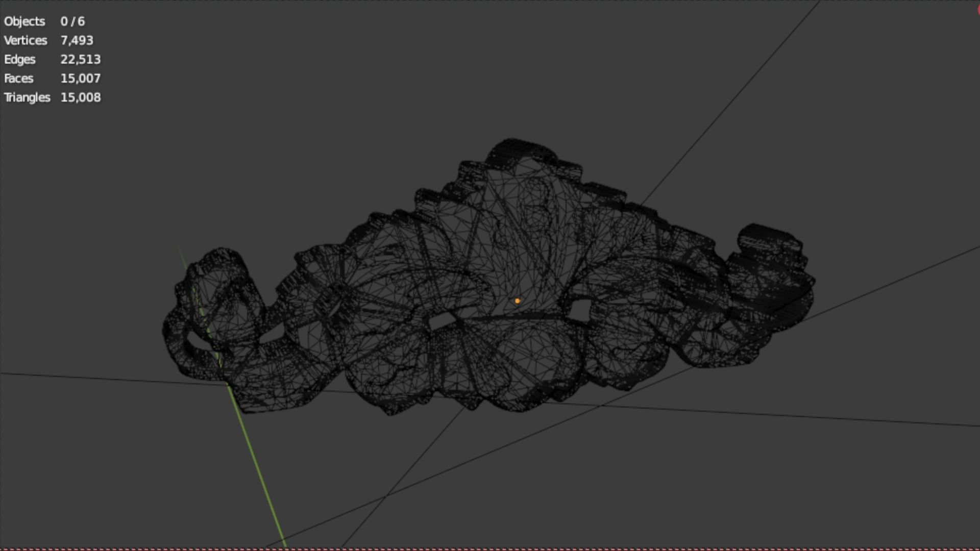The image size is (980, 551).
Task: Click the Vertices value 7,493
Action: click(x=77, y=40)
